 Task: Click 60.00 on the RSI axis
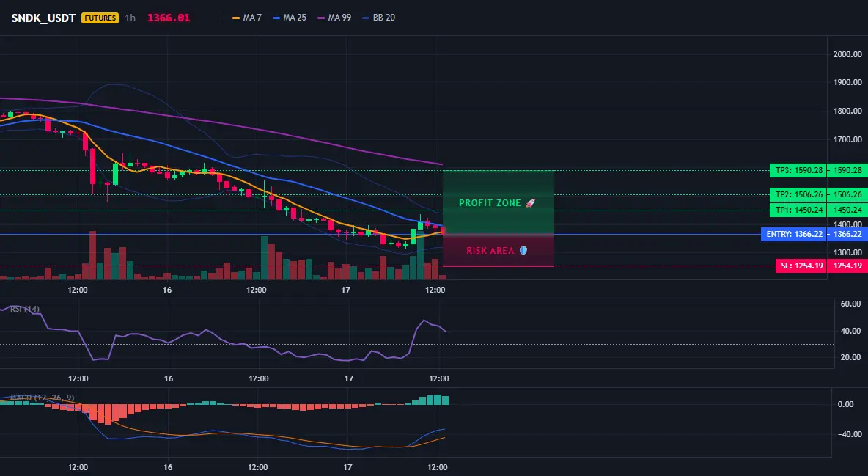click(x=850, y=304)
